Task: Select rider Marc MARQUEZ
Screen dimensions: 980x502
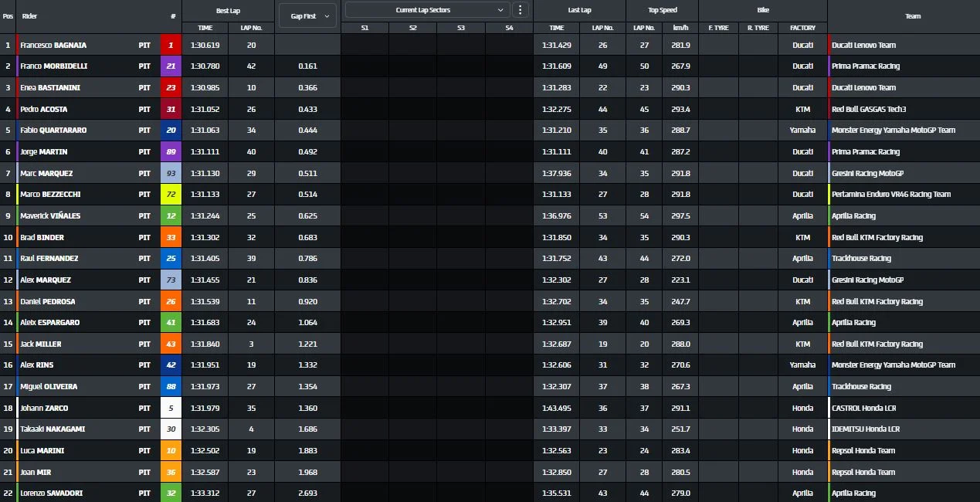Action: [x=46, y=174]
